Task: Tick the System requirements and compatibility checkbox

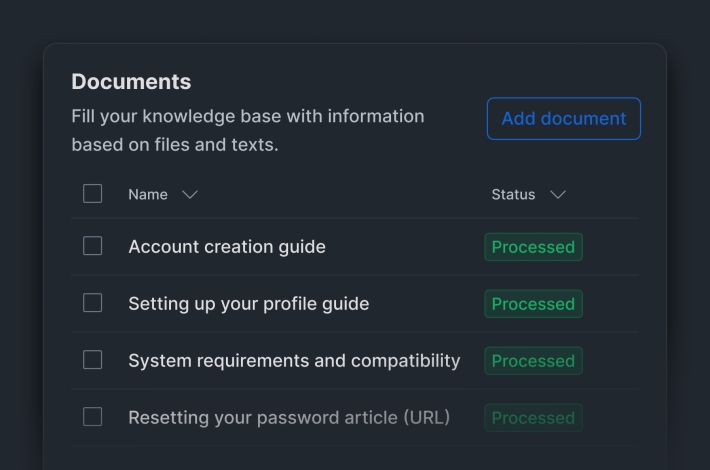Action: point(93,360)
